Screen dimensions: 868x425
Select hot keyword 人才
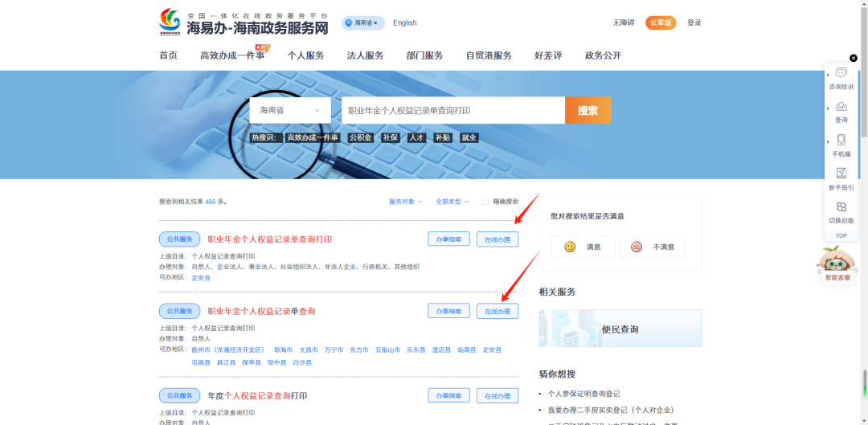click(x=416, y=138)
